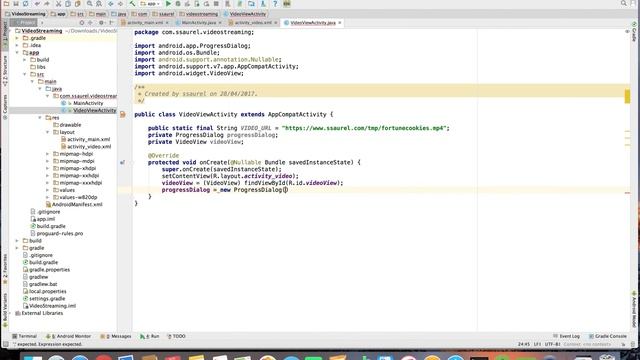The height and width of the screenshot is (360, 640).
Task: Click the Navigate Forward icon
Action: [x=120, y=4]
